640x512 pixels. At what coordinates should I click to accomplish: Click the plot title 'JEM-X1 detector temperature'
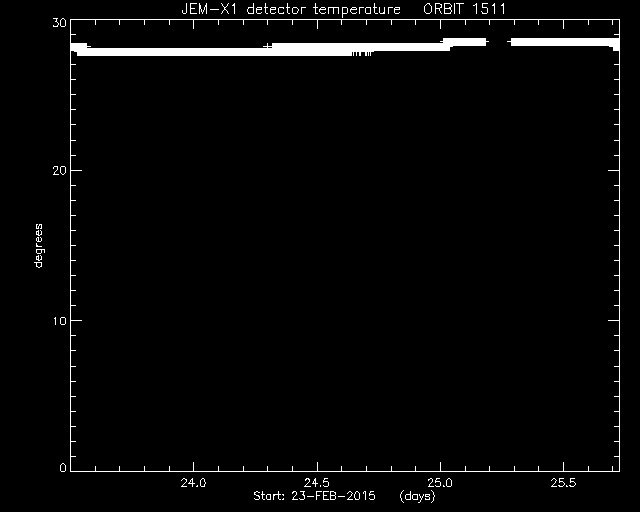click(291, 9)
